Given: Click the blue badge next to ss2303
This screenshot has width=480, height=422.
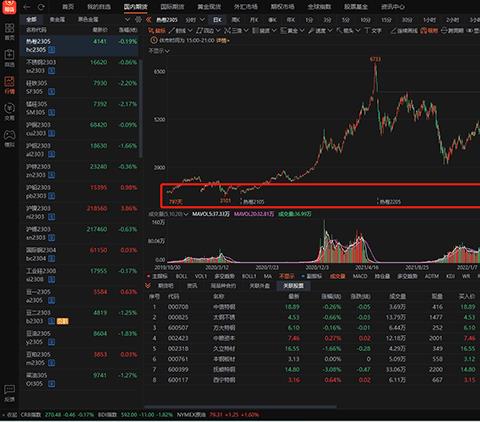Looking at the screenshot, I should (x=52, y=71).
